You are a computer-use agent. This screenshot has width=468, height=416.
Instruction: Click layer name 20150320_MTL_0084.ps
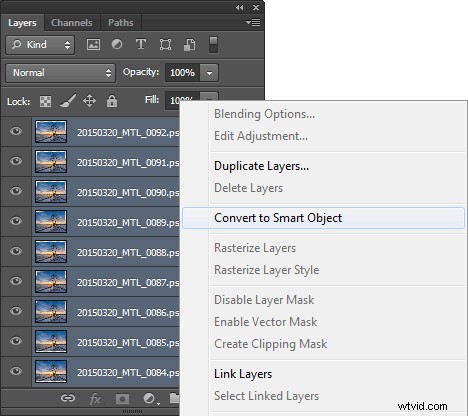(x=128, y=373)
